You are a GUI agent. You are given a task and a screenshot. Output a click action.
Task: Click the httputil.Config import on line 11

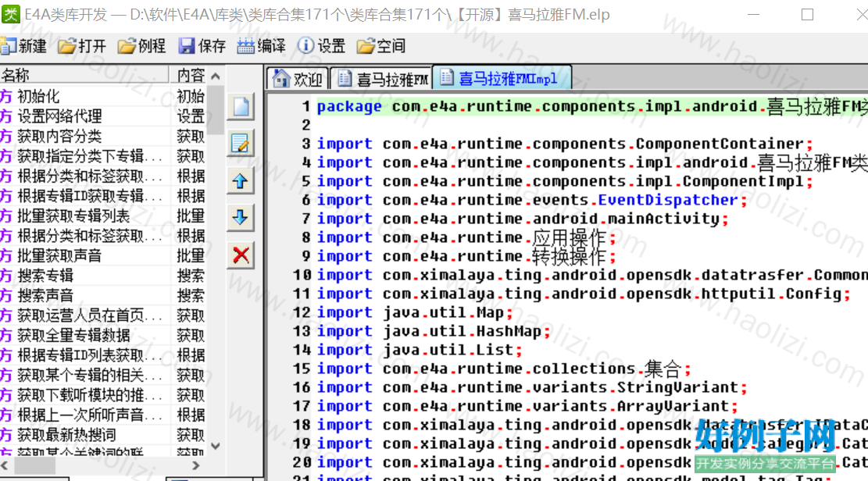pos(584,294)
